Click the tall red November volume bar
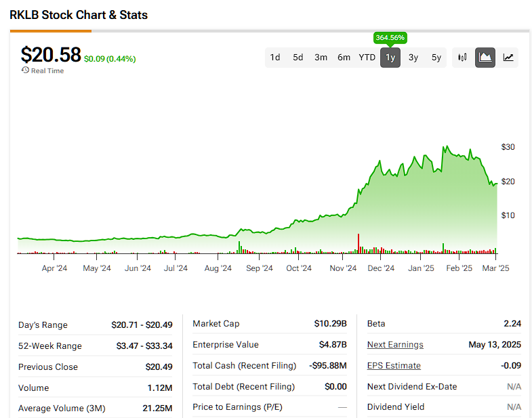Image resolution: width=532 pixels, height=418 pixels. click(x=359, y=243)
